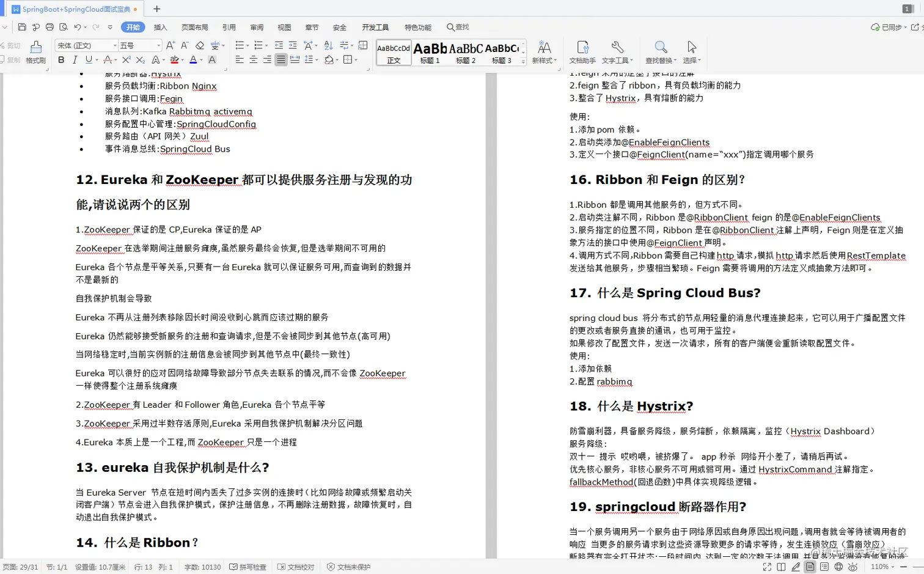This screenshot has height=574, width=924.
Task: Clear formatting with the eraser icon
Action: pos(200,45)
